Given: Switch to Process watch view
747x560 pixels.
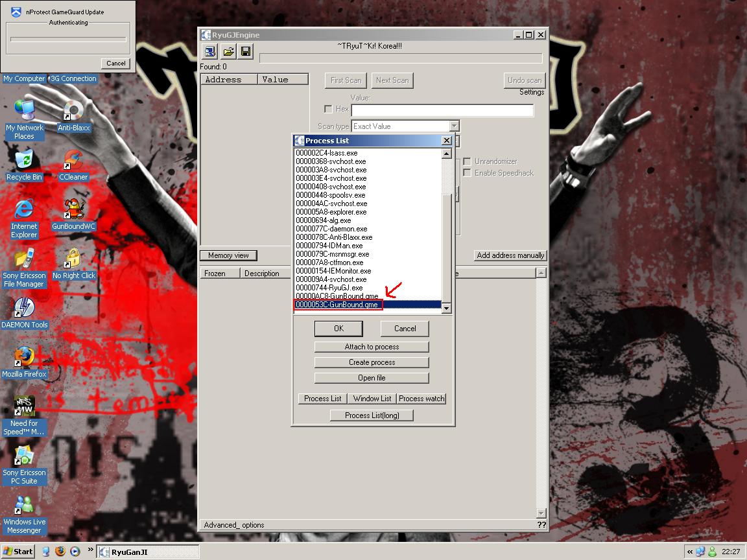Looking at the screenshot, I should click(x=421, y=399).
